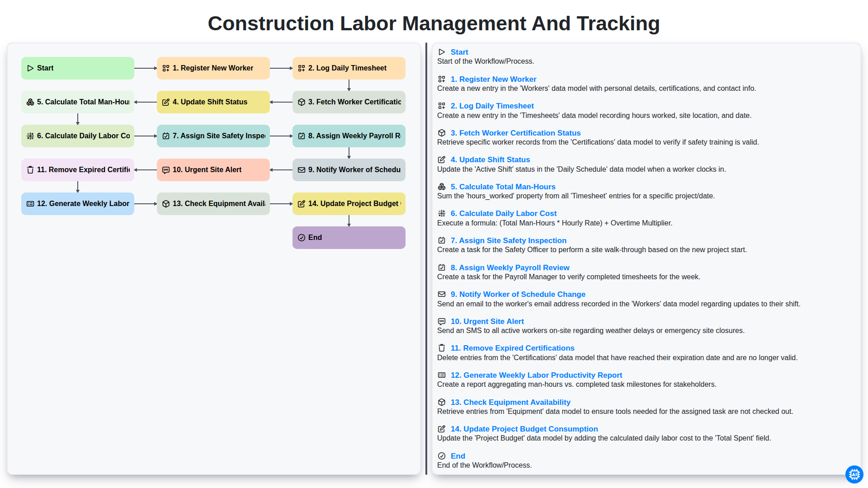Click the description starting 'Create a report aggregating man-hours'
Viewport: 868px width, 488px height.
click(576, 385)
